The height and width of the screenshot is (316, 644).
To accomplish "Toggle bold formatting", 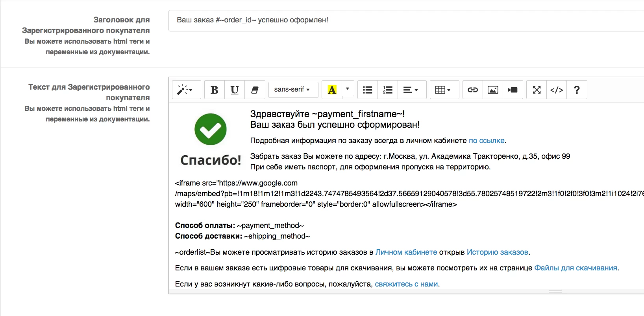I will coord(215,90).
